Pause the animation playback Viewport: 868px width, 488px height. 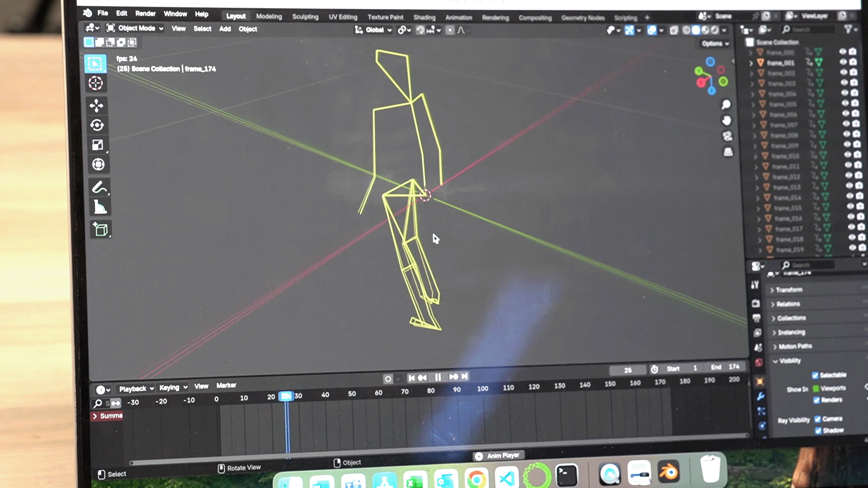[x=438, y=377]
